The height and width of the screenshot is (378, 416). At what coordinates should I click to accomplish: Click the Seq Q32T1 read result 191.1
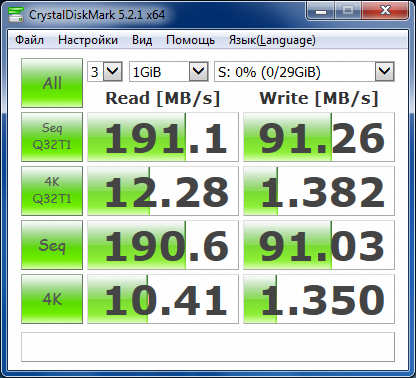coord(163,137)
